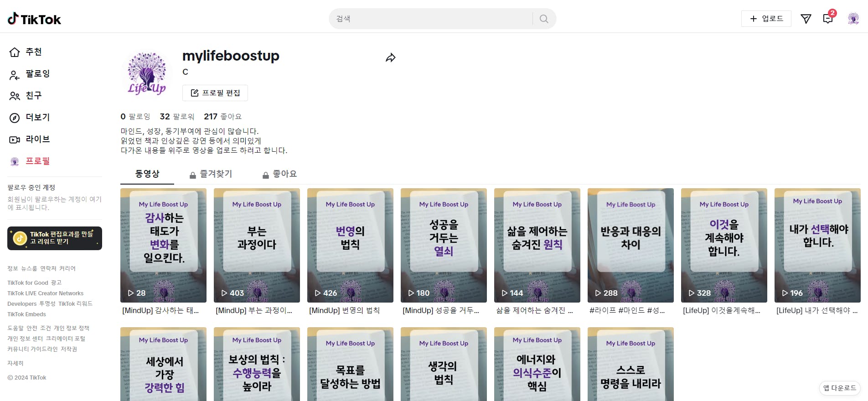Select 프로필 in the sidebar
Viewport: 868px width, 401px height.
[x=30, y=161]
